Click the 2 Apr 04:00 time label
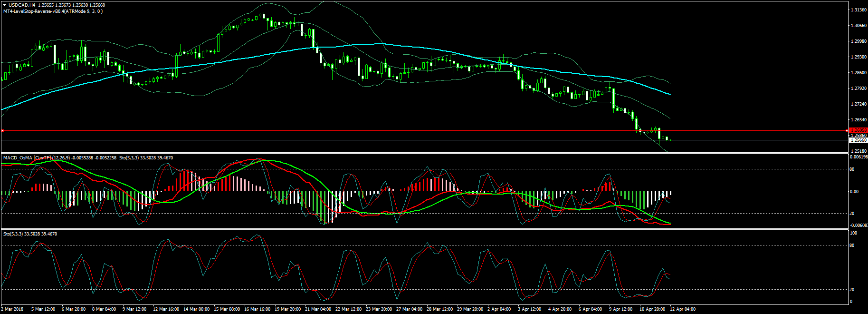 pos(499,309)
